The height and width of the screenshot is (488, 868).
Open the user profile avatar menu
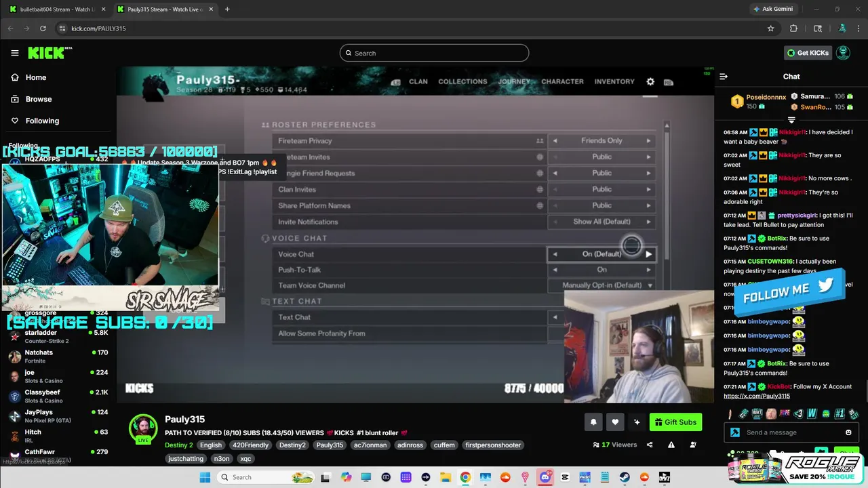pos(843,53)
